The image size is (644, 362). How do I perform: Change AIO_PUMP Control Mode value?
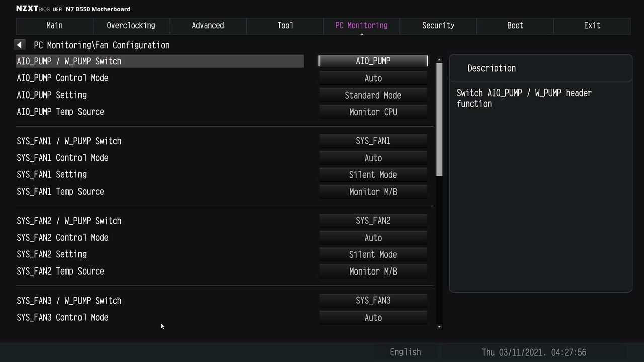point(373,78)
